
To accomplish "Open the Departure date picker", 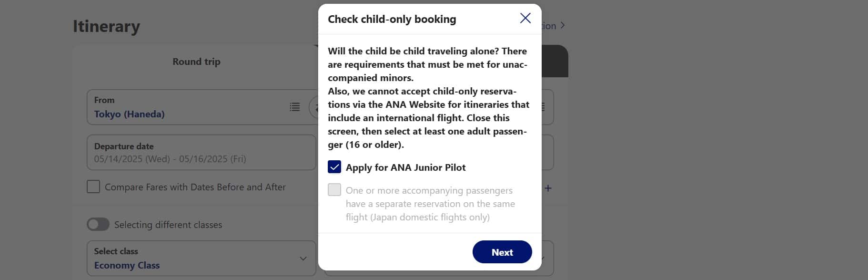I will point(201,153).
